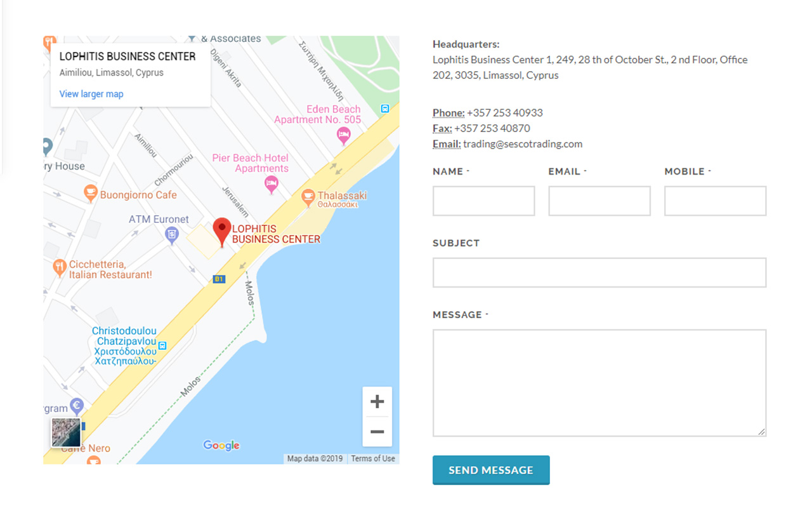
Task: Click the Google logo on the map
Action: coord(221,446)
